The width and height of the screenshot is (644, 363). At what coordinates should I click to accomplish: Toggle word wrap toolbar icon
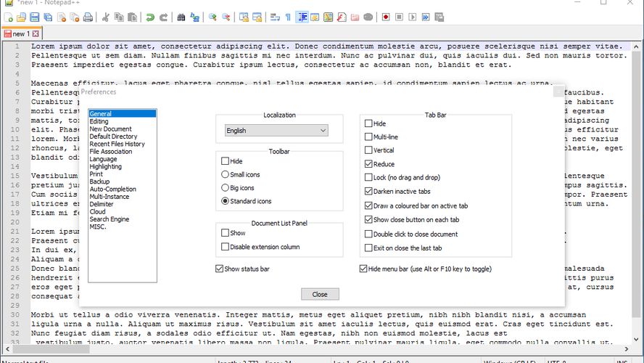coord(275,17)
